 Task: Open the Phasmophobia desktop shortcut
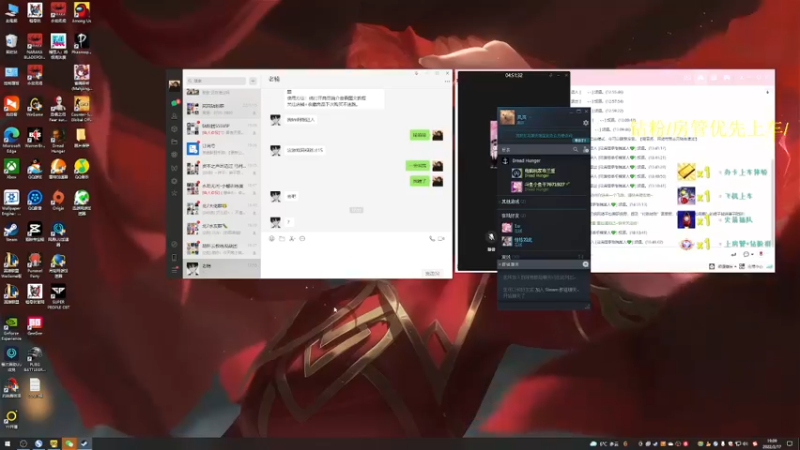pos(81,43)
